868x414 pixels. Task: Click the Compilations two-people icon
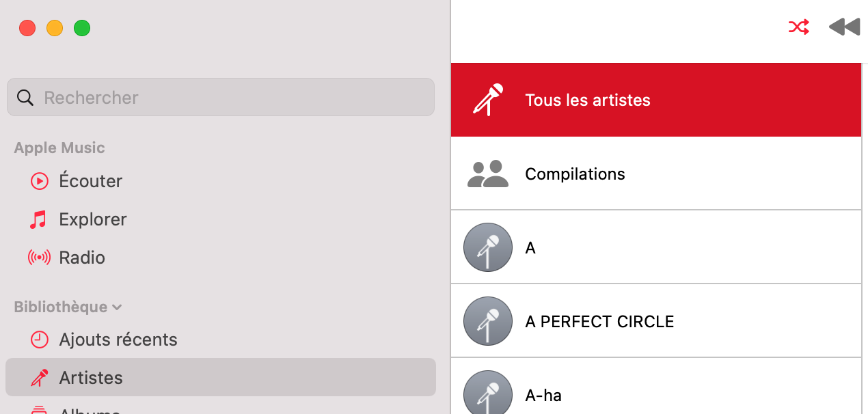point(488,174)
